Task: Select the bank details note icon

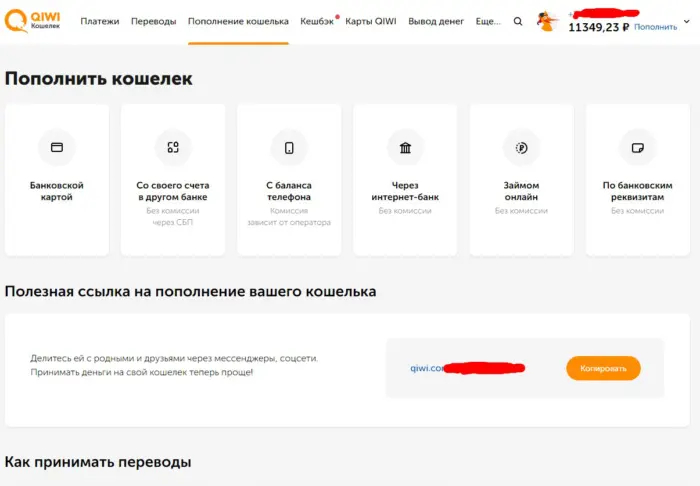Action: (638, 147)
